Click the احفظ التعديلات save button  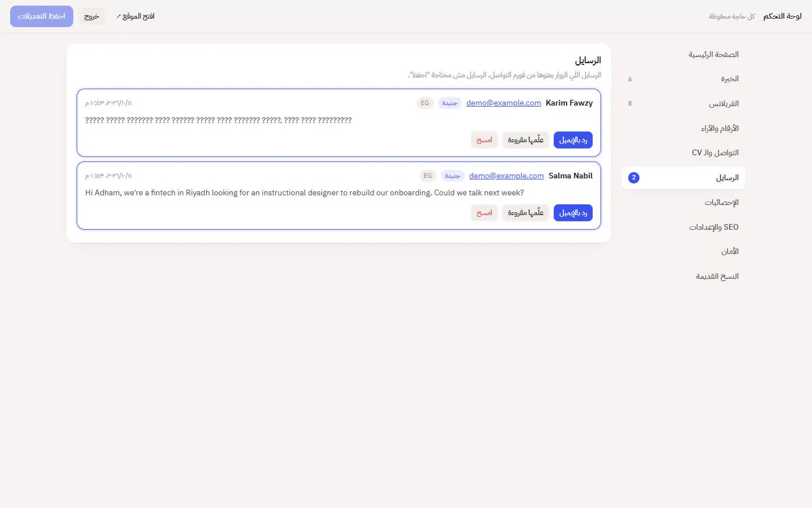tap(42, 16)
